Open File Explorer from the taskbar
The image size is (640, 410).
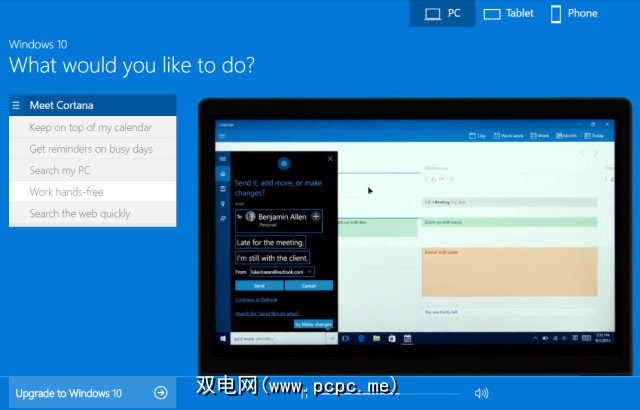(x=376, y=339)
